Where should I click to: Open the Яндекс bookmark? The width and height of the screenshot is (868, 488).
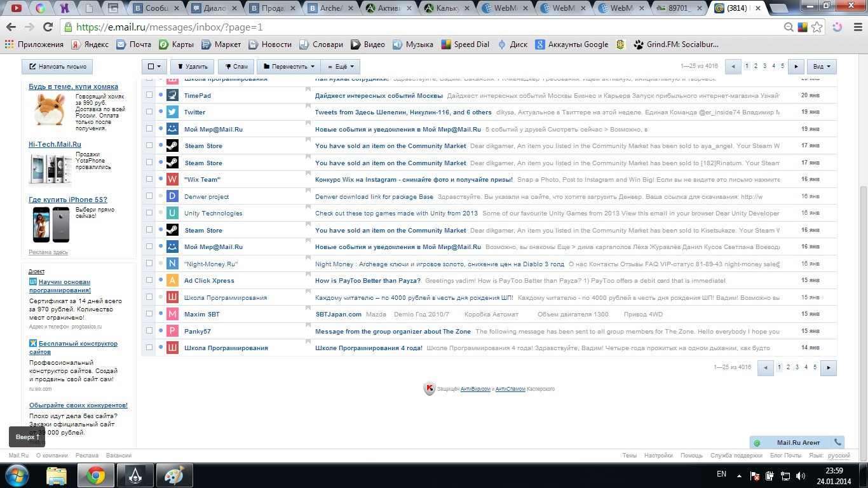tap(90, 44)
